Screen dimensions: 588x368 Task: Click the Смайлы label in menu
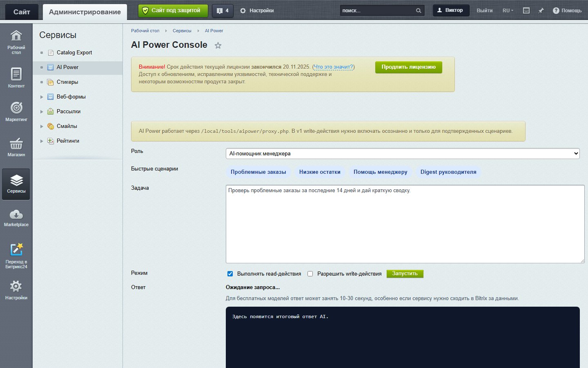point(67,126)
